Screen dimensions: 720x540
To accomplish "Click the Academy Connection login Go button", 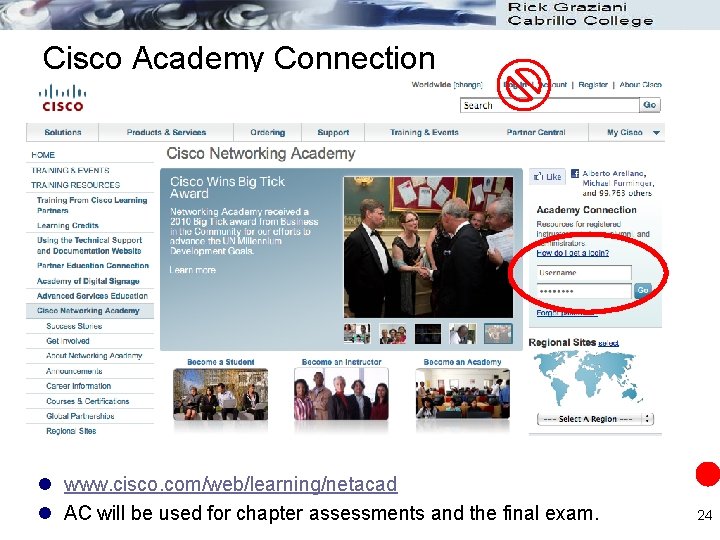I will tap(642, 290).
